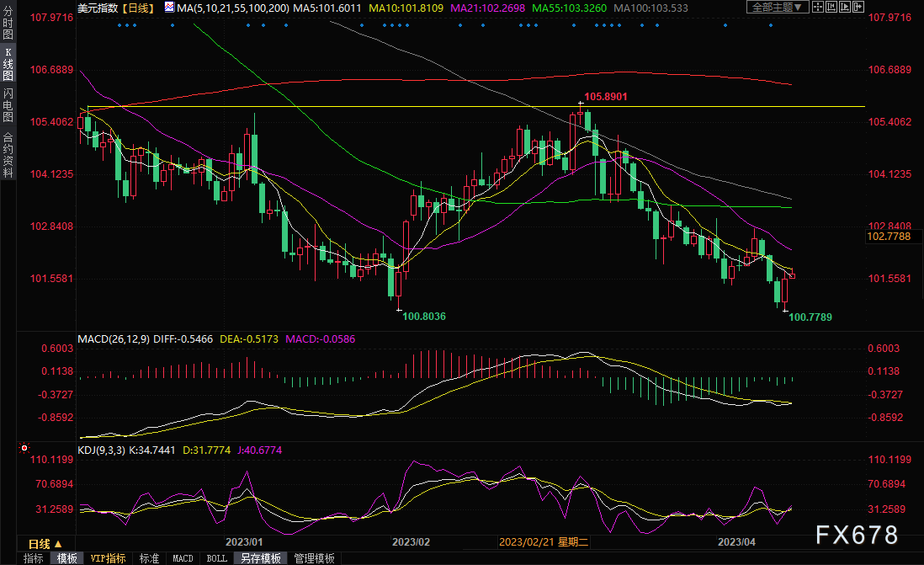Enable the 标准 standard template

(149, 558)
